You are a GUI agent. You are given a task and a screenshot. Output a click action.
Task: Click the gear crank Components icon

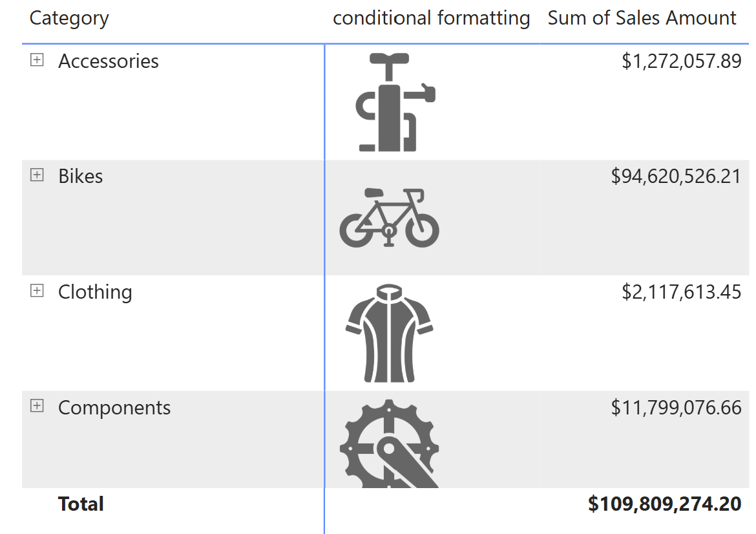point(389,443)
